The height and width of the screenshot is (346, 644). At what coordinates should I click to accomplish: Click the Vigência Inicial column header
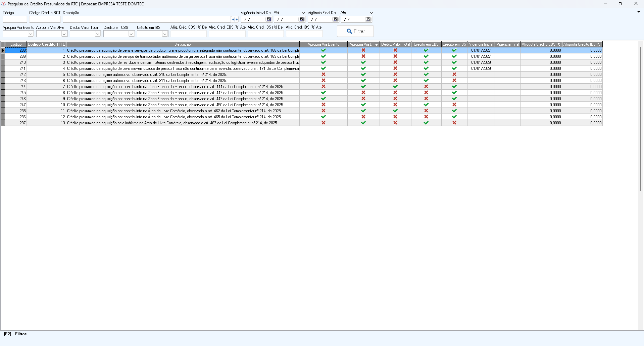pyautogui.click(x=481, y=44)
